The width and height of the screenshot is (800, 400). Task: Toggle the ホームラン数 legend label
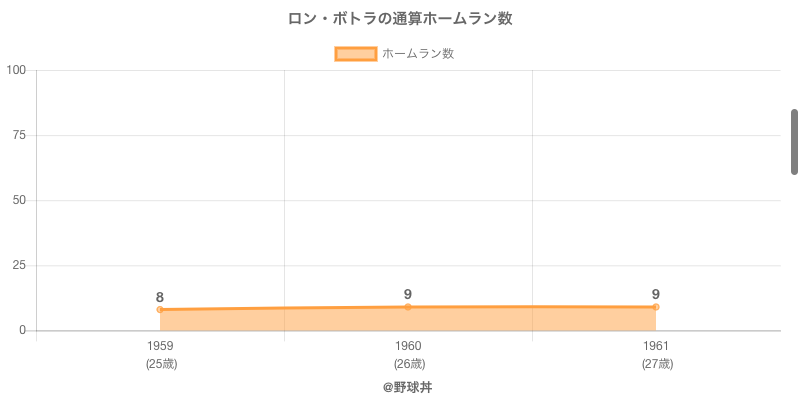click(418, 54)
